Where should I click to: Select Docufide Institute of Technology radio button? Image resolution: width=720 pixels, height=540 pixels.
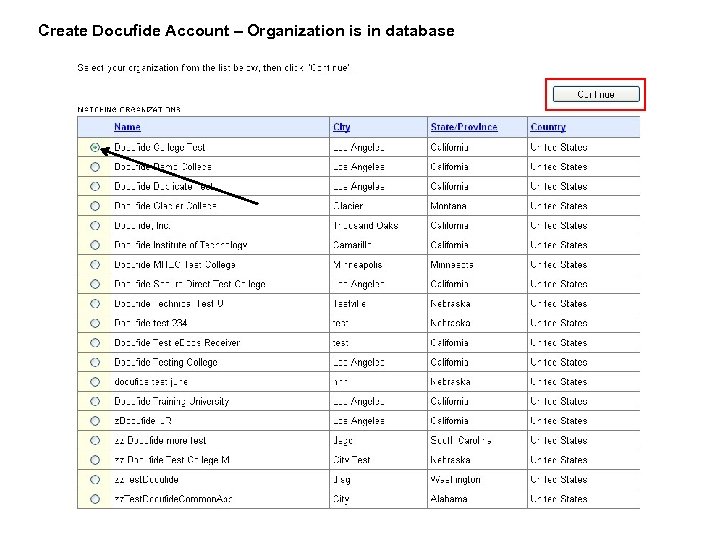point(95,245)
